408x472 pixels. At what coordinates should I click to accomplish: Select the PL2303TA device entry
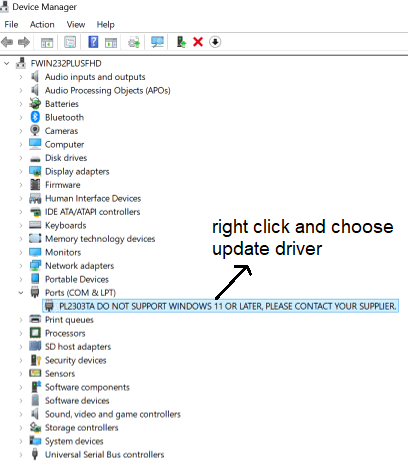click(221, 306)
